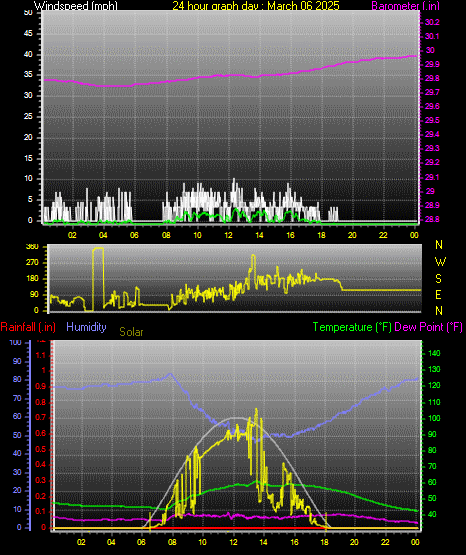Click the W compass direction label
Viewport: 466px width, 555px height.
coord(440,262)
